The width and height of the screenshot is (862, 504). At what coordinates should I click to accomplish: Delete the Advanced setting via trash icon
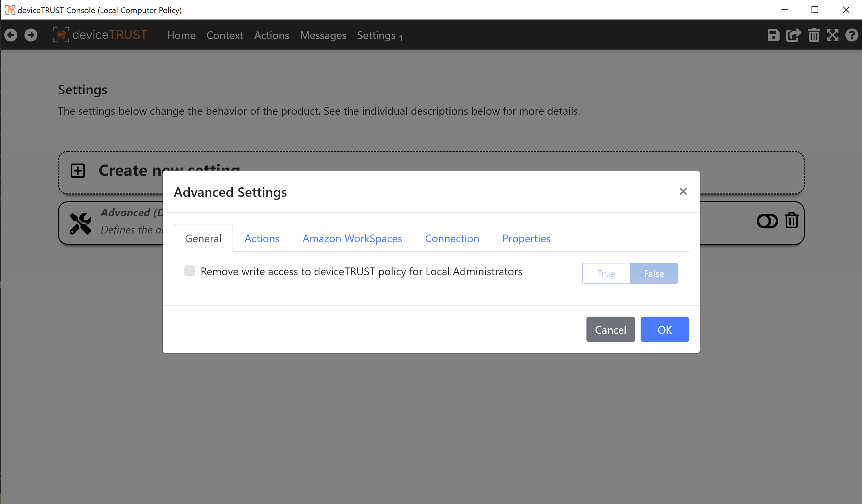coord(792,220)
